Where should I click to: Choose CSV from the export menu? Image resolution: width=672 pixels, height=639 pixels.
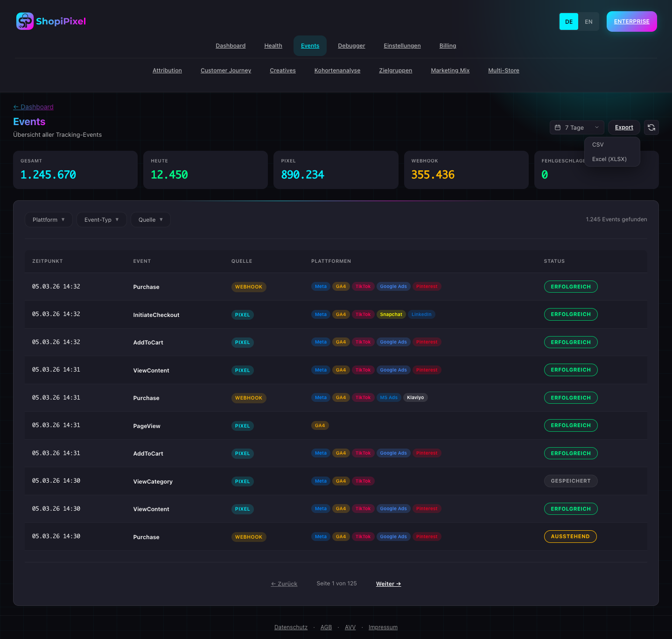pos(598,145)
